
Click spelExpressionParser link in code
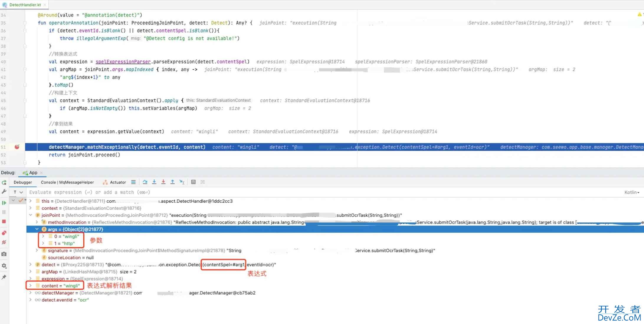[123, 62]
